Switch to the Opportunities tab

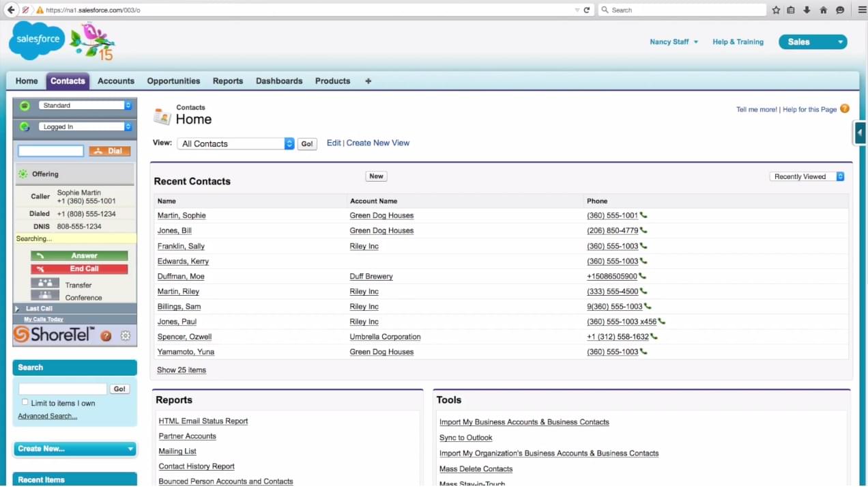coord(173,81)
